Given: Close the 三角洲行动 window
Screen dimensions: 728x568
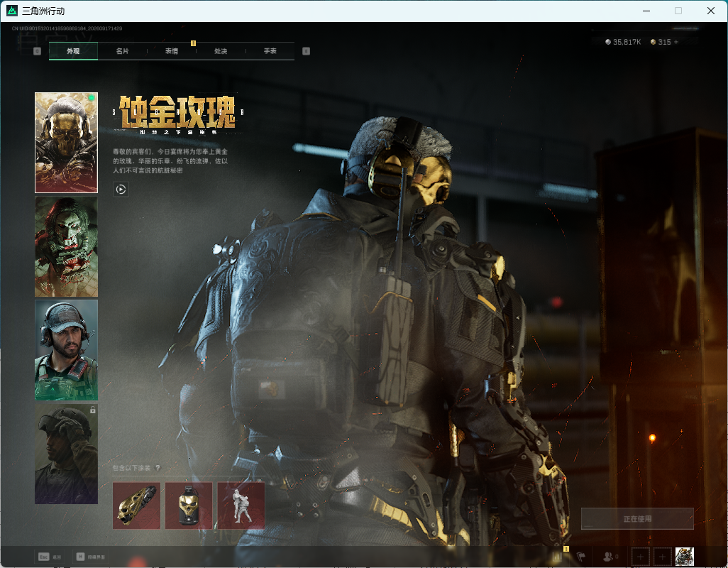Looking at the screenshot, I should pos(711,11).
